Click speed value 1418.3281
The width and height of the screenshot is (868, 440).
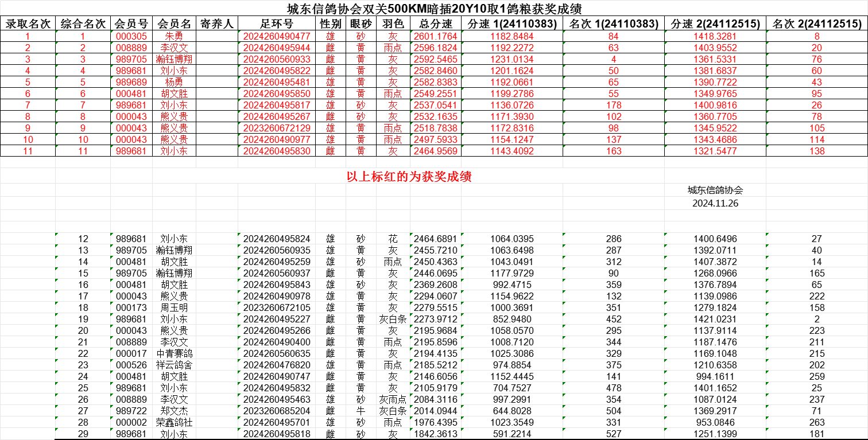click(715, 36)
